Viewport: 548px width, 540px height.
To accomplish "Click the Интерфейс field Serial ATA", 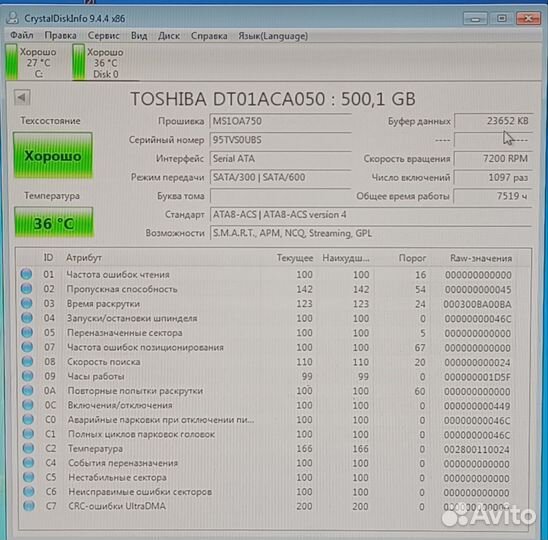I will (280, 159).
